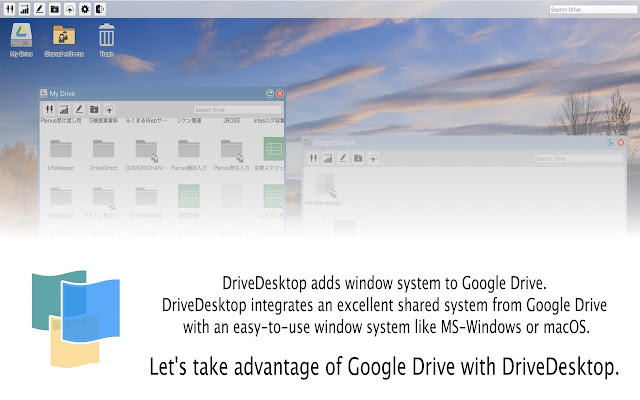The height and width of the screenshot is (400, 640).
Task: Open display options sliders icon in top desktop bar
Action: [x=9, y=9]
